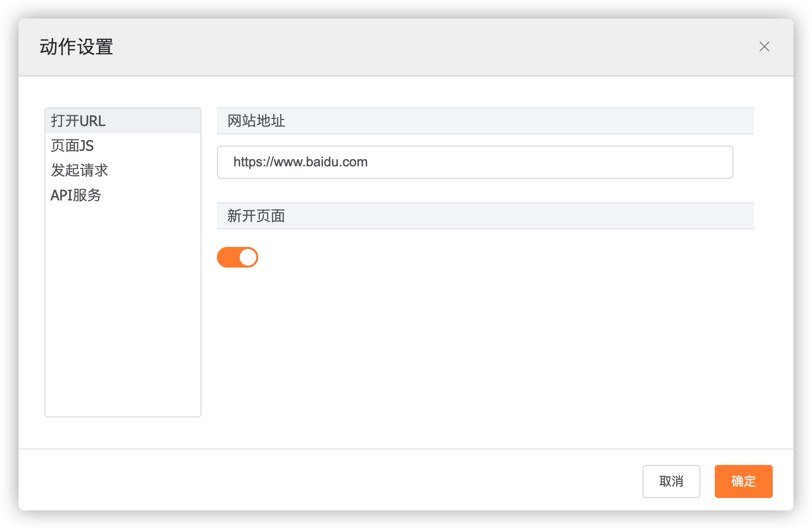
Task: Click the website address input field
Action: (474, 162)
